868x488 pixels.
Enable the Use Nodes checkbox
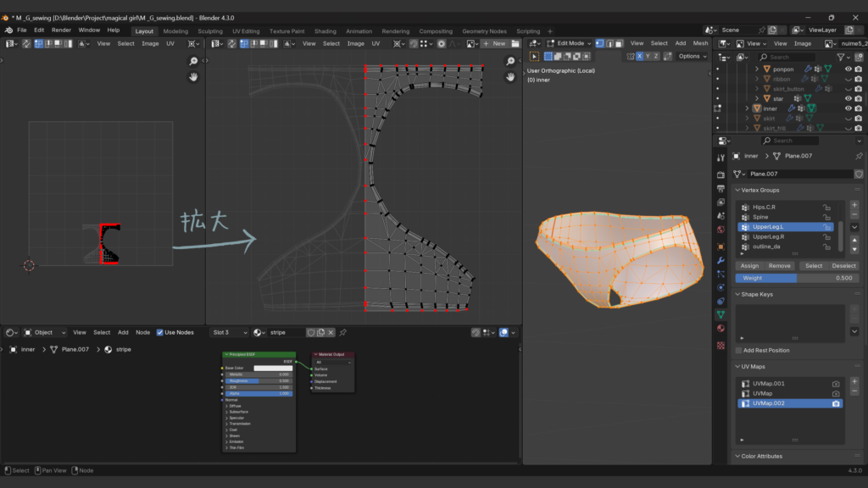[160, 332]
